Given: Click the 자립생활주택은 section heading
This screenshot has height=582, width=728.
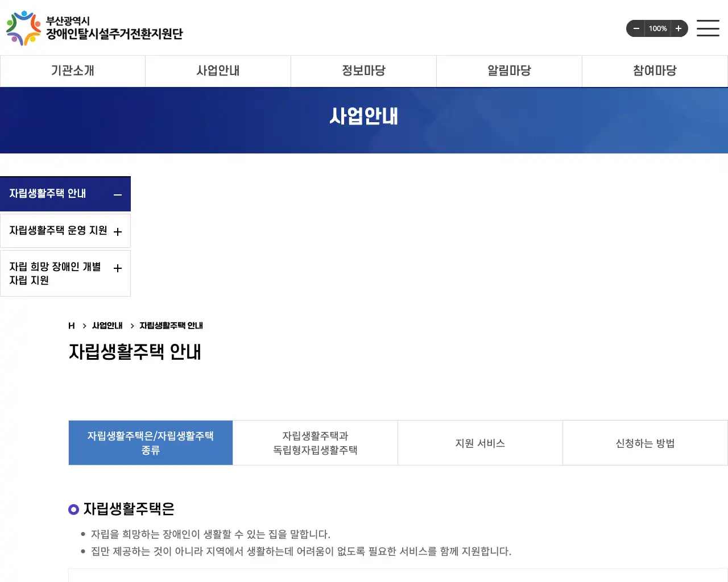Looking at the screenshot, I should coord(129,509).
